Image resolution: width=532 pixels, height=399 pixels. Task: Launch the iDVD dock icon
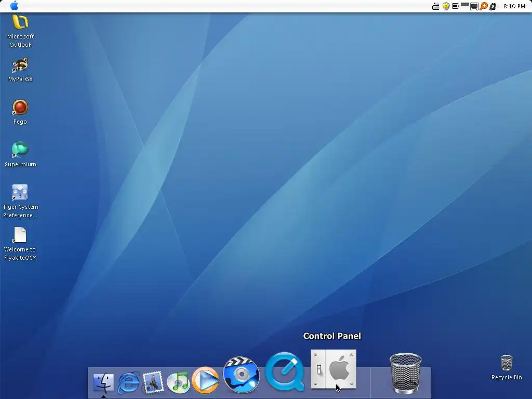(x=241, y=375)
